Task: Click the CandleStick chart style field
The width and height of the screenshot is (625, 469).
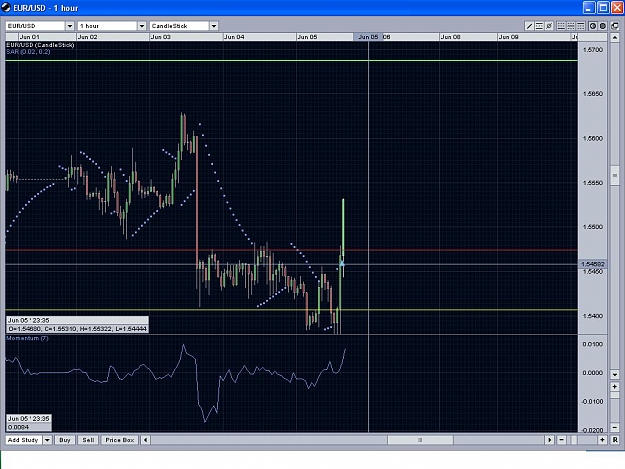Action: click(179, 26)
